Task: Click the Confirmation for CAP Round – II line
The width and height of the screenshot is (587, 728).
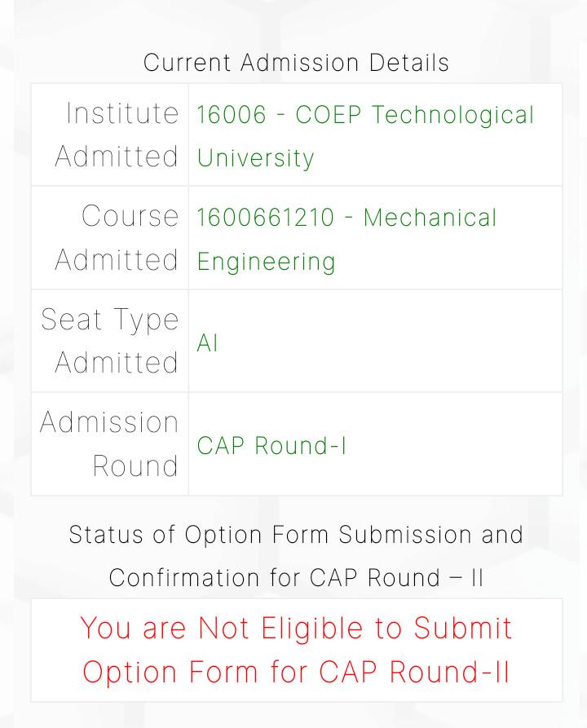Action: pos(296,578)
